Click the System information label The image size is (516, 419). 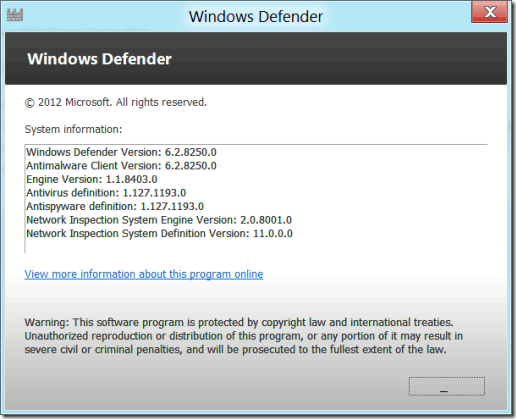[x=73, y=129]
